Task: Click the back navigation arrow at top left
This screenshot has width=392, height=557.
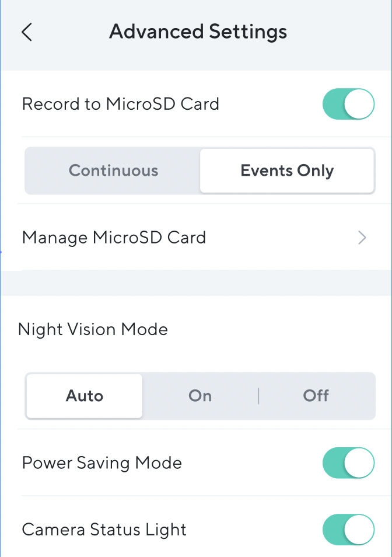Action: click(26, 32)
